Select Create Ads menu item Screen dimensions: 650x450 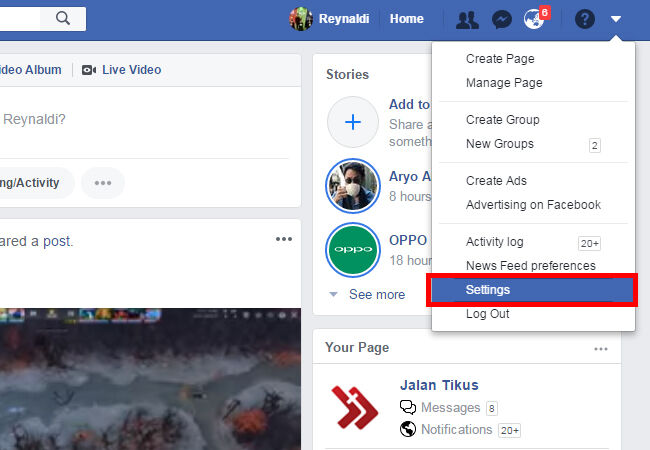click(x=533, y=181)
